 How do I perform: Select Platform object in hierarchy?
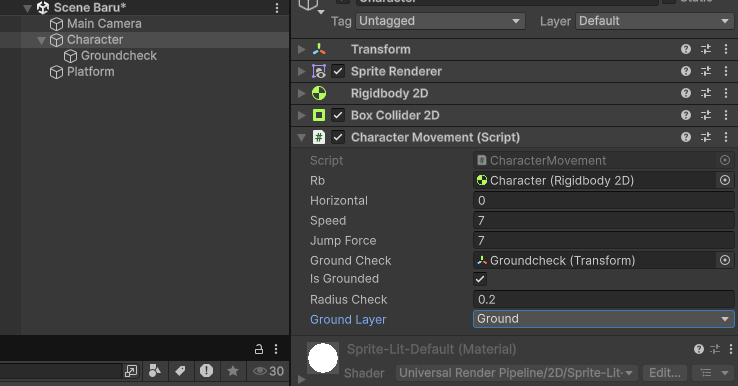[x=90, y=72]
